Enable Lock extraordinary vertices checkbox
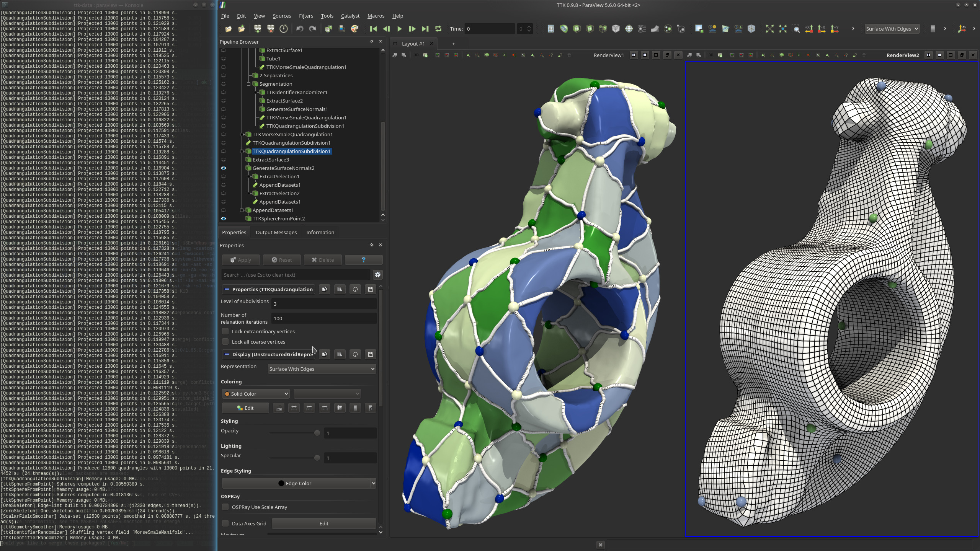Viewport: 980px width, 551px height. click(225, 331)
